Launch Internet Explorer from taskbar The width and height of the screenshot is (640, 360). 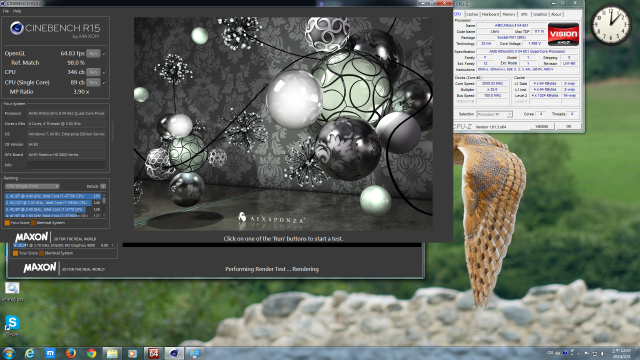point(29,353)
